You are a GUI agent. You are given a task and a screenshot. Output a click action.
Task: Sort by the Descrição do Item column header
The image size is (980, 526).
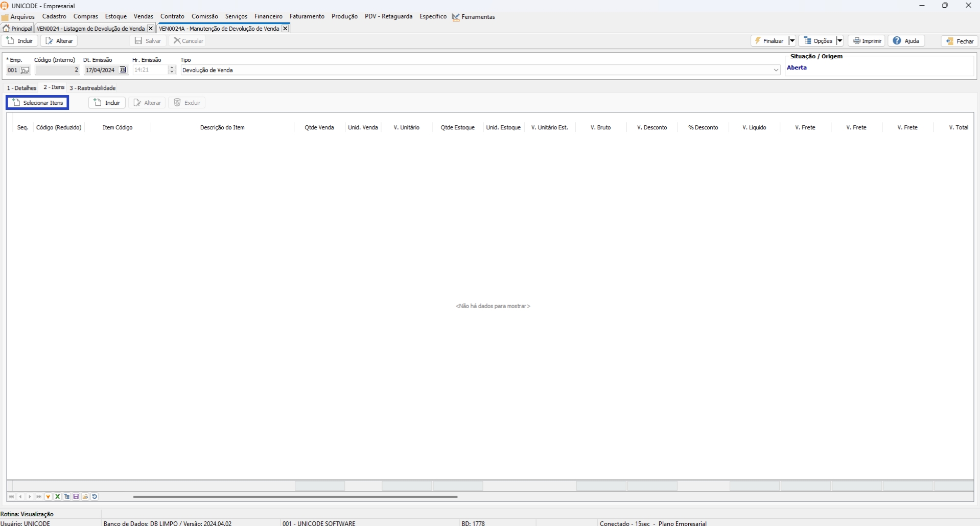pyautogui.click(x=222, y=127)
